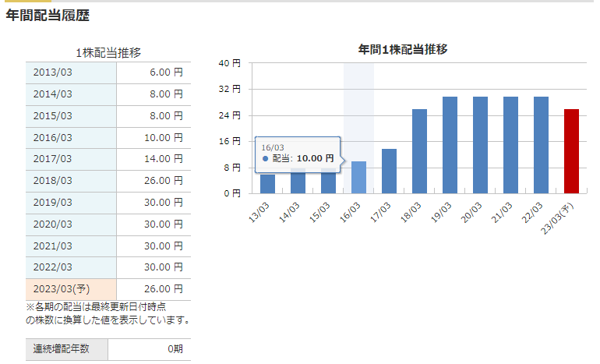Click the 14.00 円 dividend value

(164, 159)
